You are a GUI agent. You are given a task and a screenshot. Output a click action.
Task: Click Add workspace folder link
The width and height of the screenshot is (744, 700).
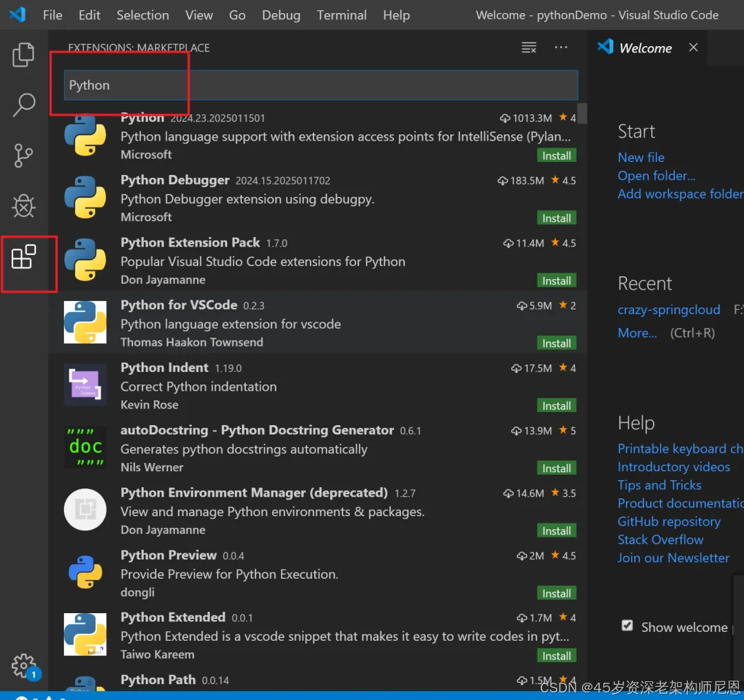click(681, 194)
